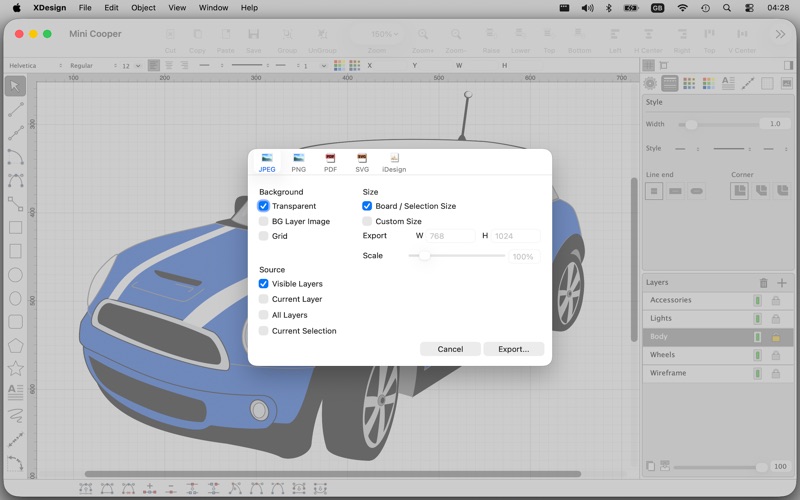Select the straight line tool

15,109
